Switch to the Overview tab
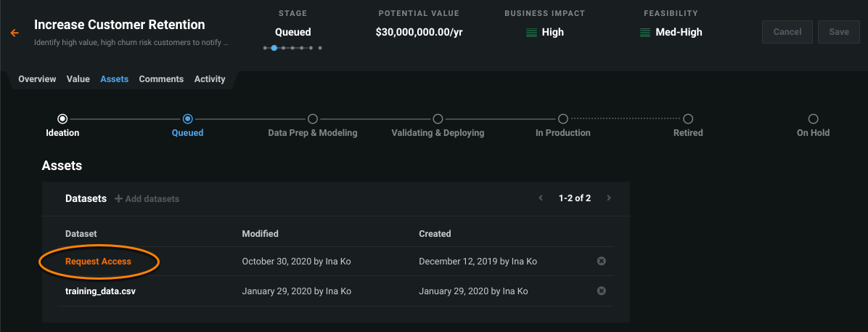This screenshot has width=868, height=332. [x=37, y=79]
